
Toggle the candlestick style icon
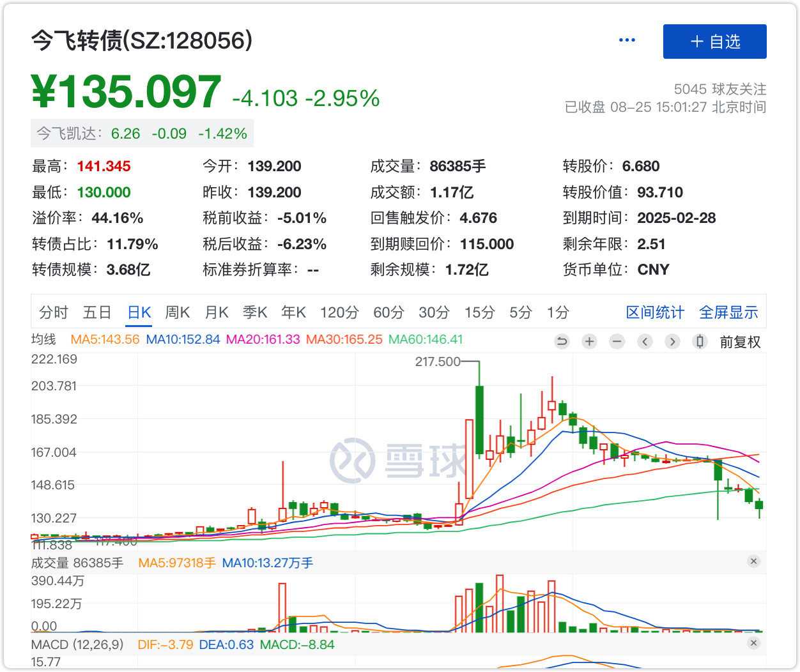point(700,342)
